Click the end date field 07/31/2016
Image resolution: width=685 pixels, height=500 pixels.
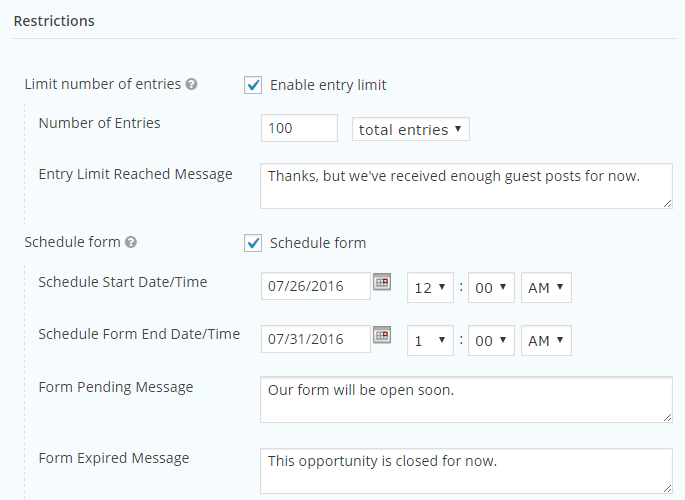tap(316, 339)
